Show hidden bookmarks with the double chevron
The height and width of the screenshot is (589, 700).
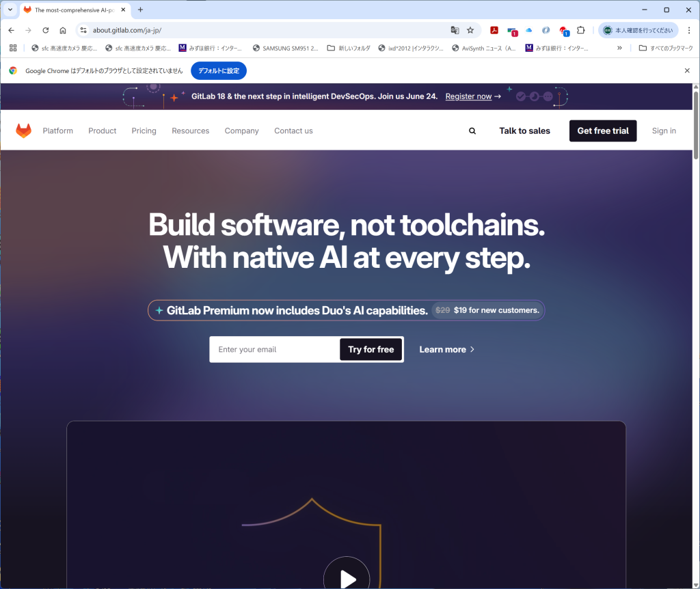(619, 48)
